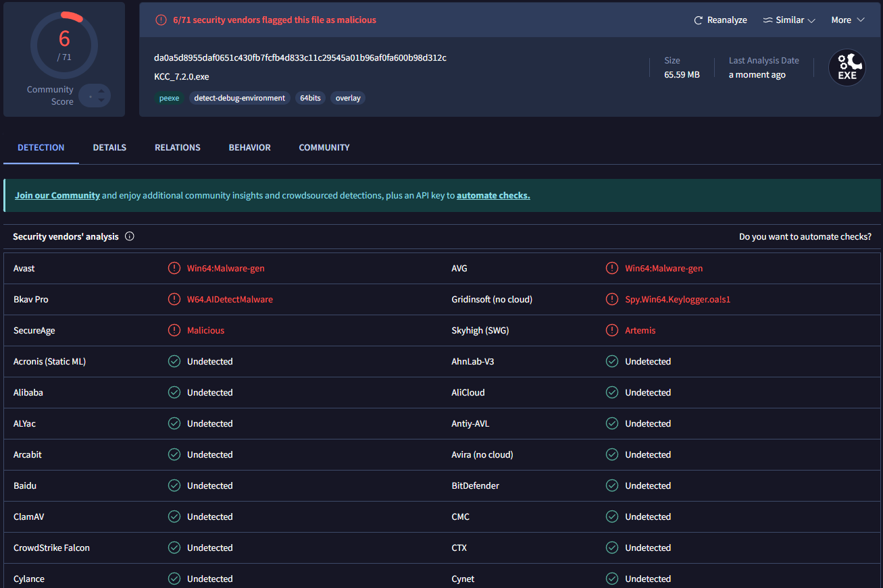Click the Similar waves icon
The image size is (883, 588).
click(x=767, y=20)
